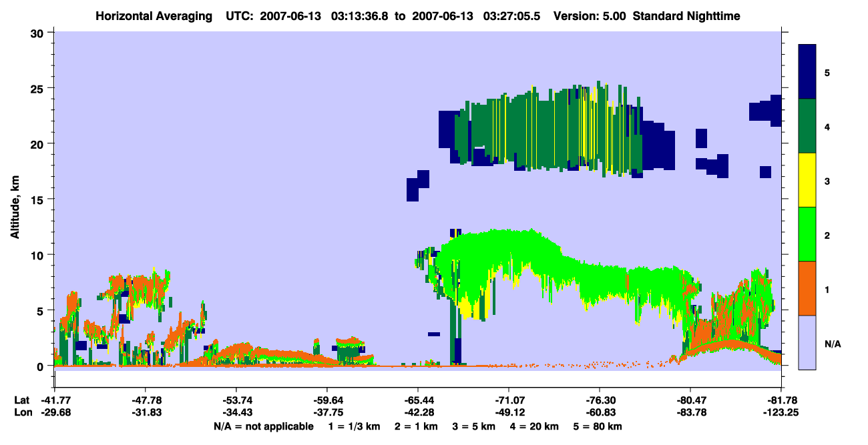Click the dark green legend swatch labeled 4
The image size is (868, 445).
point(807,126)
